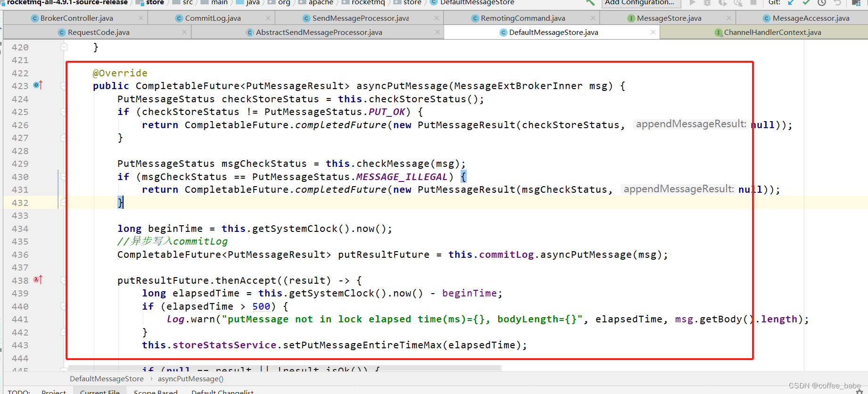868x394 pixels.
Task: Collapse the lambda fold on line 438
Action: tap(64, 280)
